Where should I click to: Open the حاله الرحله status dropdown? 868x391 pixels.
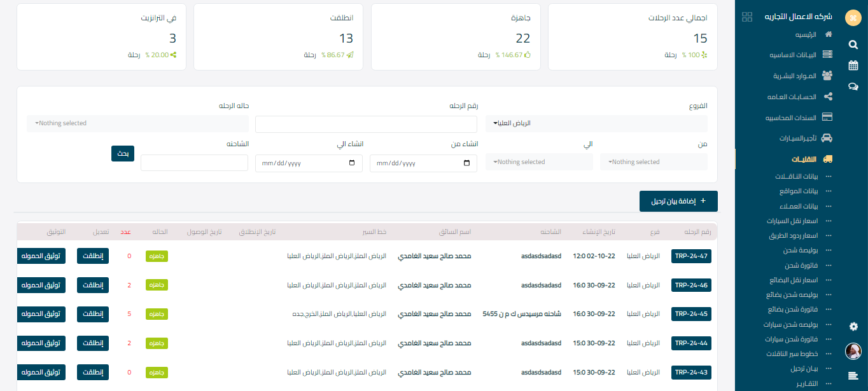click(137, 123)
